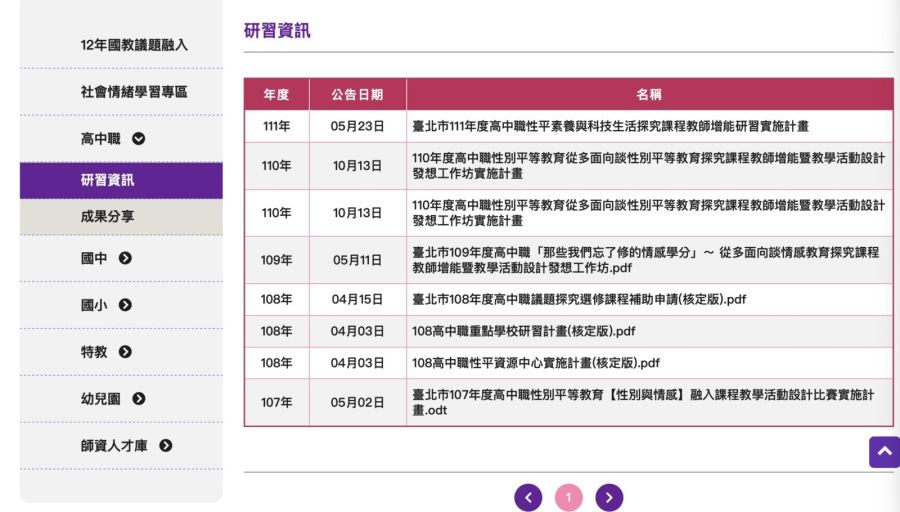Open 12年國教議題融入 sidebar item

(x=134, y=45)
